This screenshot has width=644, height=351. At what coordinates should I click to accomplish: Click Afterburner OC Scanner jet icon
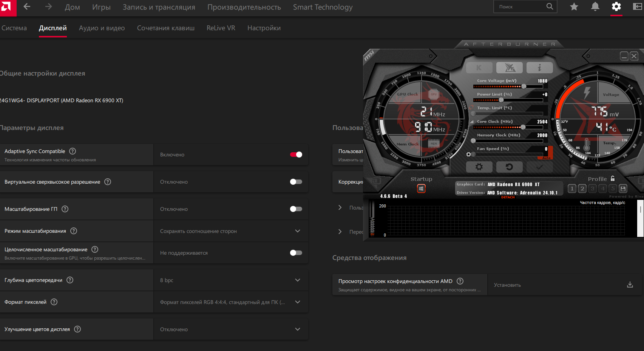pos(509,68)
